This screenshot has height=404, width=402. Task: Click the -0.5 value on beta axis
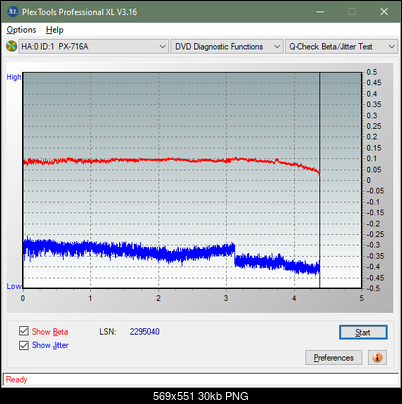point(373,288)
